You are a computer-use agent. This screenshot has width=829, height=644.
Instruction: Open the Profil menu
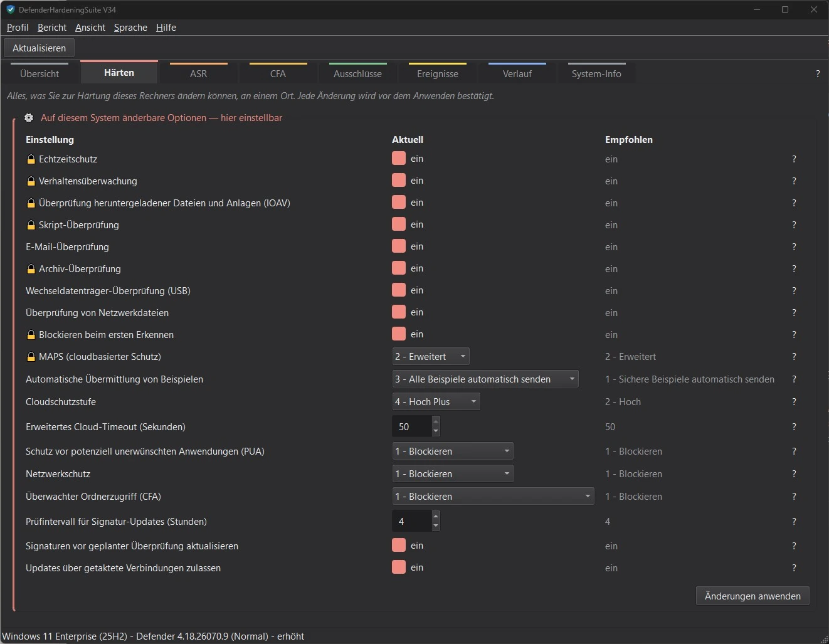[x=18, y=28]
